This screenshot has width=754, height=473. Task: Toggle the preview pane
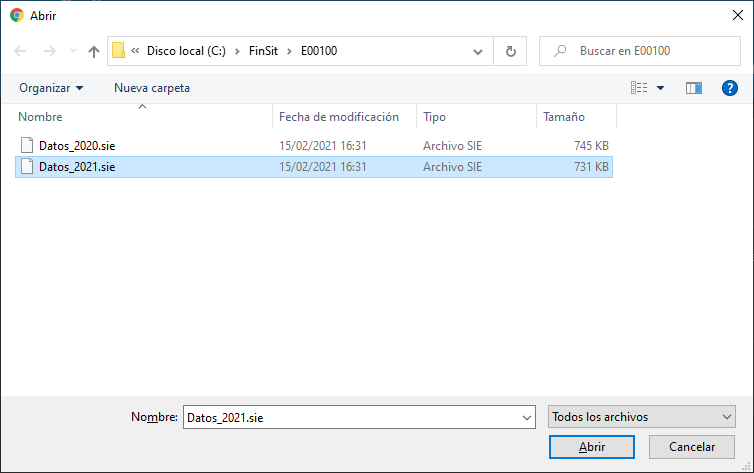694,88
